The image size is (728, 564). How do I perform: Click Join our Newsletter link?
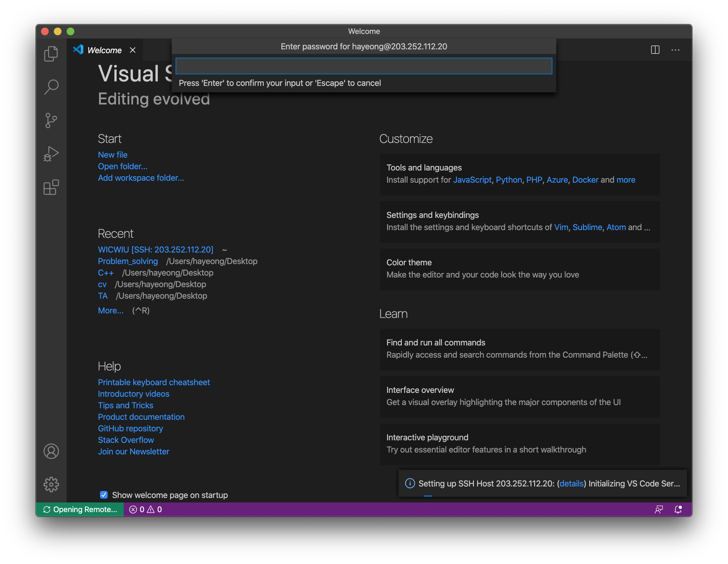pos(134,451)
